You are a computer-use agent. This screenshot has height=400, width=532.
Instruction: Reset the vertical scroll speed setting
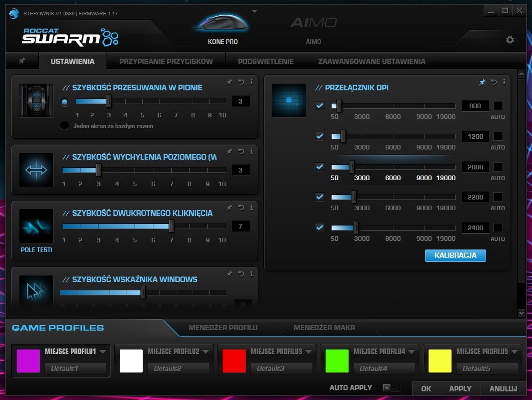(241, 82)
